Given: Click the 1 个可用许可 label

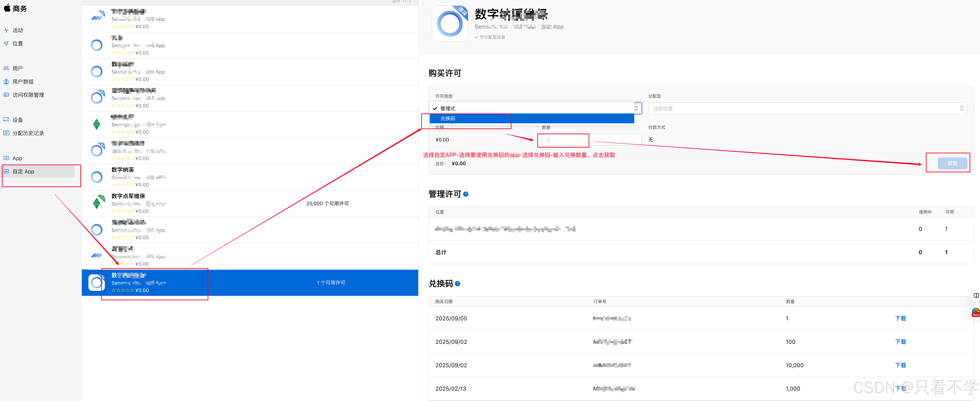Looking at the screenshot, I should [331, 283].
